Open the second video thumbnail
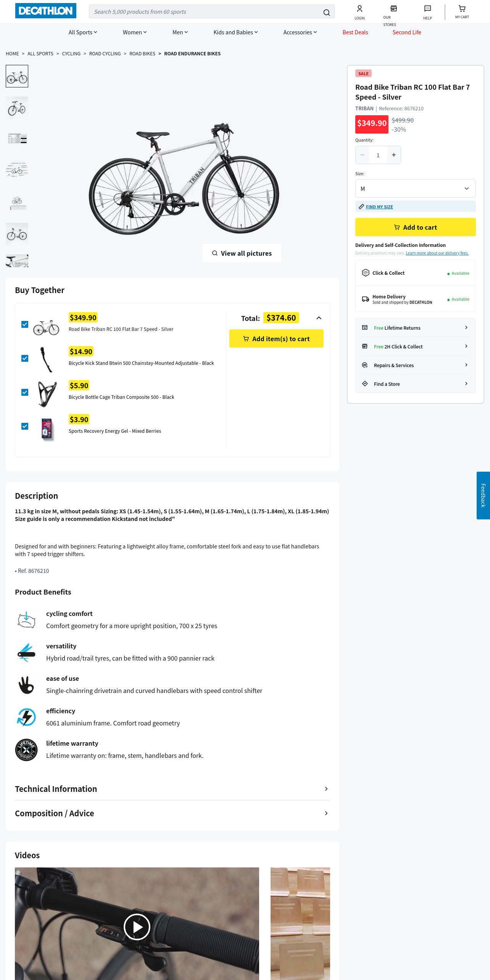This screenshot has width=490, height=980. point(300,924)
